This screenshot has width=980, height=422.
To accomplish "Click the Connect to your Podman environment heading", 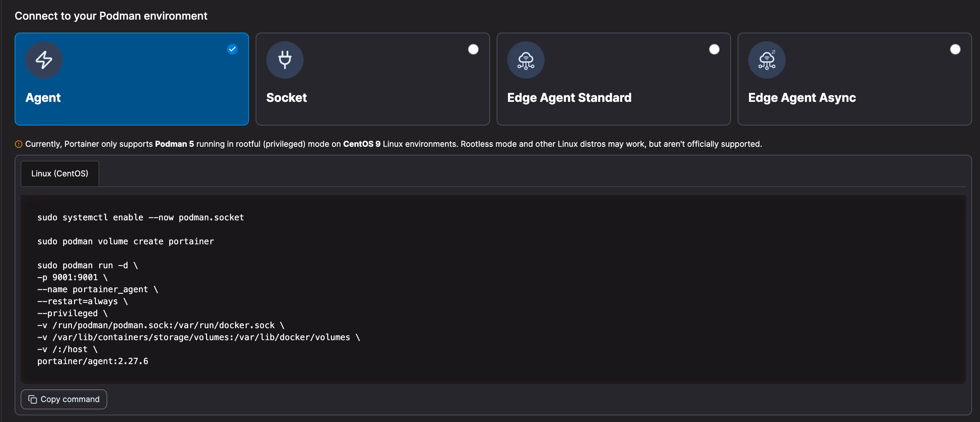I will click(111, 16).
